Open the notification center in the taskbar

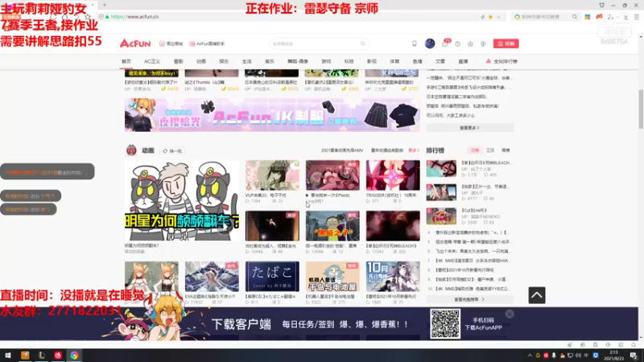[x=634, y=356]
